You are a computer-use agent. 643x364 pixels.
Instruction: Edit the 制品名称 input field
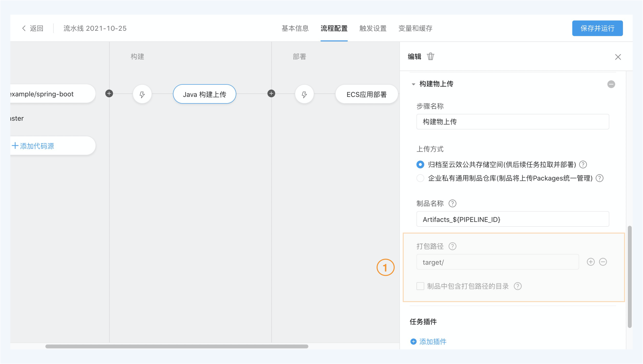tap(513, 219)
